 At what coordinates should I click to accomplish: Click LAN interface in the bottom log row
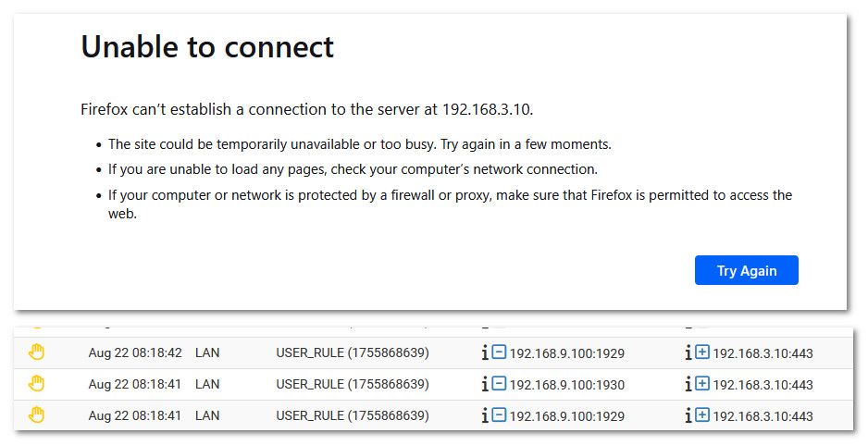click(207, 415)
